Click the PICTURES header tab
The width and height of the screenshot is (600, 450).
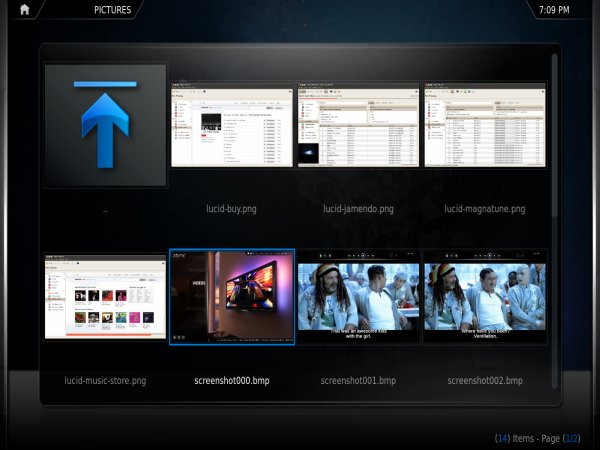[112, 10]
